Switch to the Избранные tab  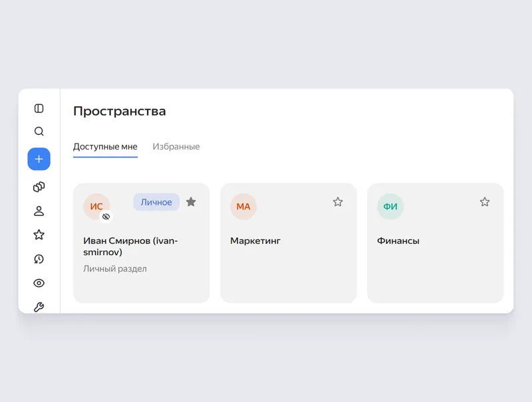(176, 147)
